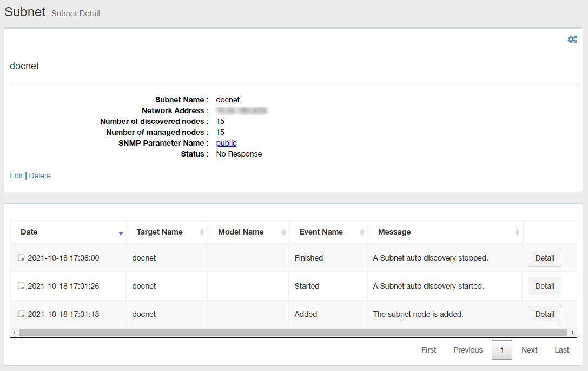The height and width of the screenshot is (371, 588).
Task: Go to Next page
Action: click(529, 350)
